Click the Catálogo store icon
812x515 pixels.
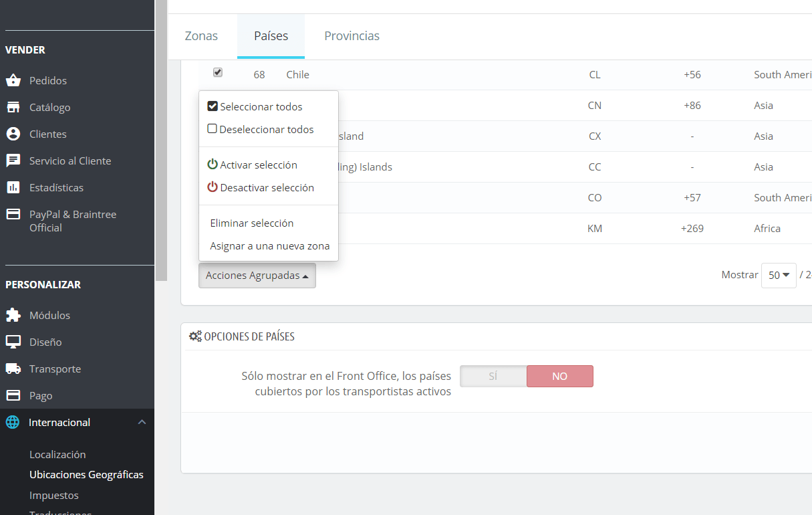(x=13, y=107)
